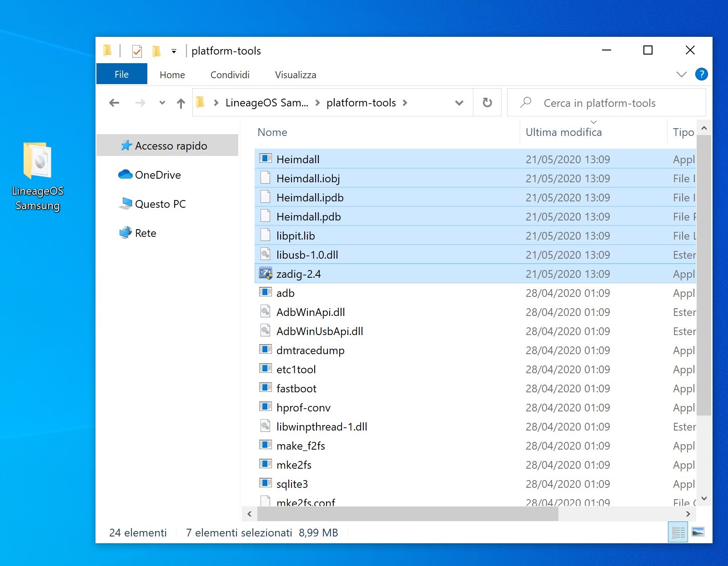Open recent locations dropdown arrow
The height and width of the screenshot is (566, 728).
[x=162, y=103]
